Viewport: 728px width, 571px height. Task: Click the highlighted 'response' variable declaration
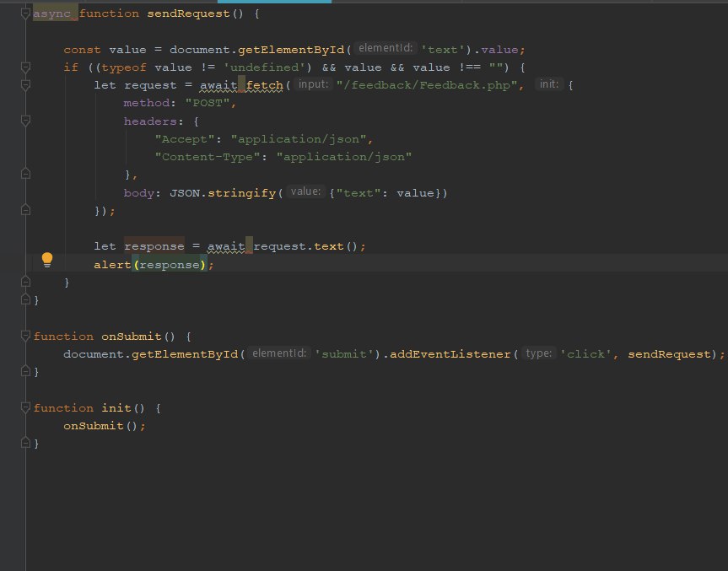click(154, 246)
